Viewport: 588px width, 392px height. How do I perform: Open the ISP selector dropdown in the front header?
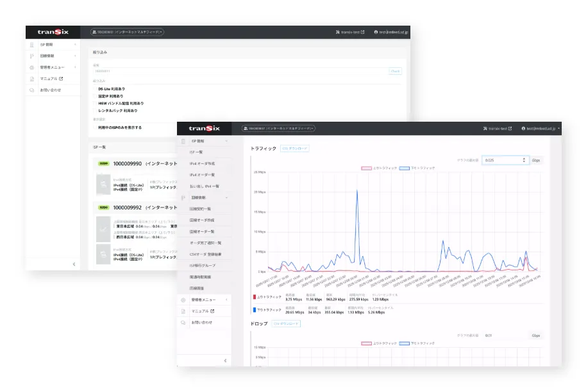278,128
